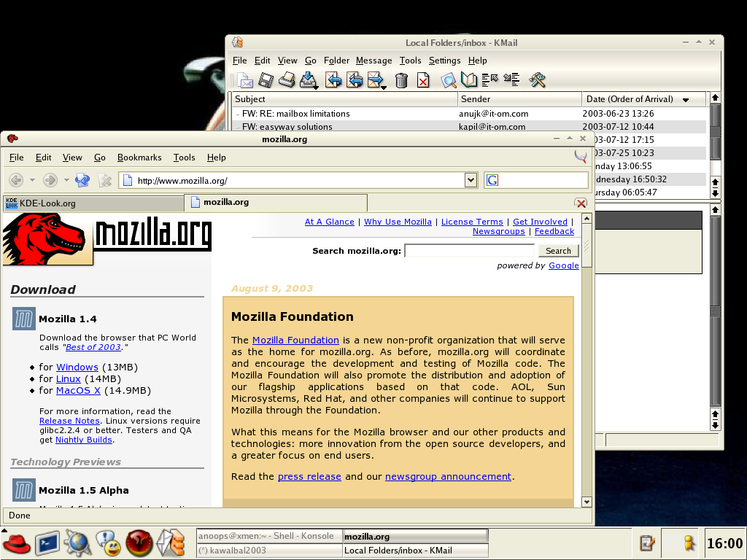The image size is (747, 560).
Task: Click the Forward message icon in KMail
Action: click(376, 80)
